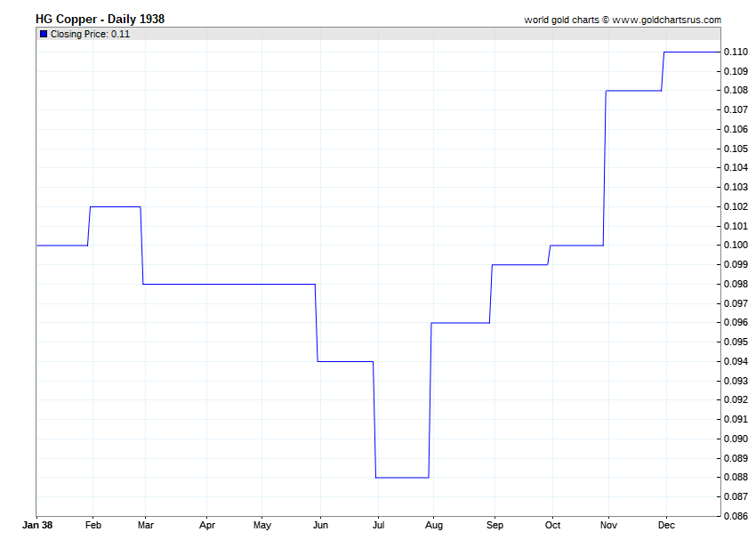Screen dimensions: 756x548
Task: Click the 0.088 price axis label
Action: (736, 477)
